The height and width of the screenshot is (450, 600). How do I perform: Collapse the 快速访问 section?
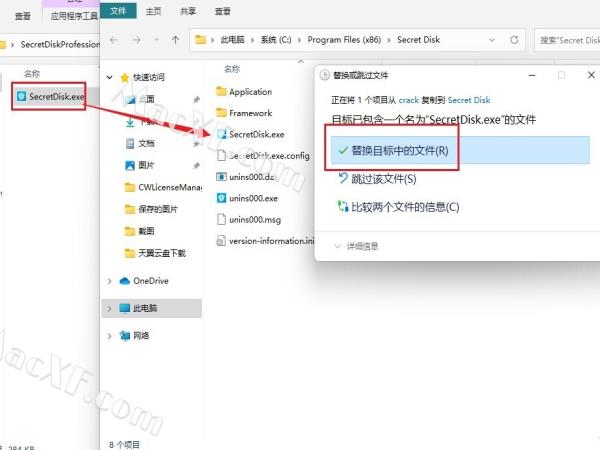(109, 77)
